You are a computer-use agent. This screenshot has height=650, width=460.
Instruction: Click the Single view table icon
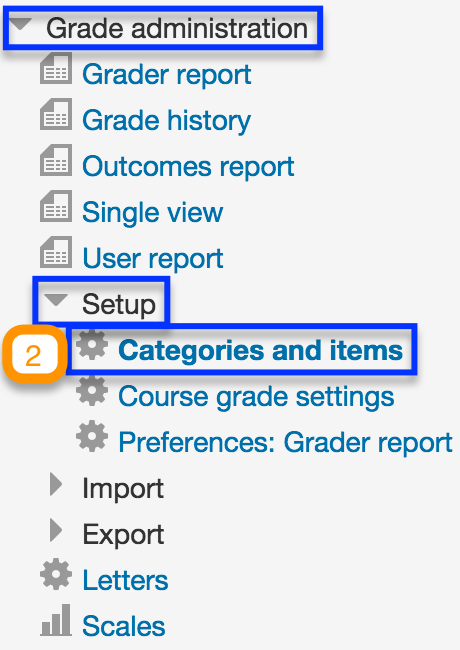click(56, 206)
